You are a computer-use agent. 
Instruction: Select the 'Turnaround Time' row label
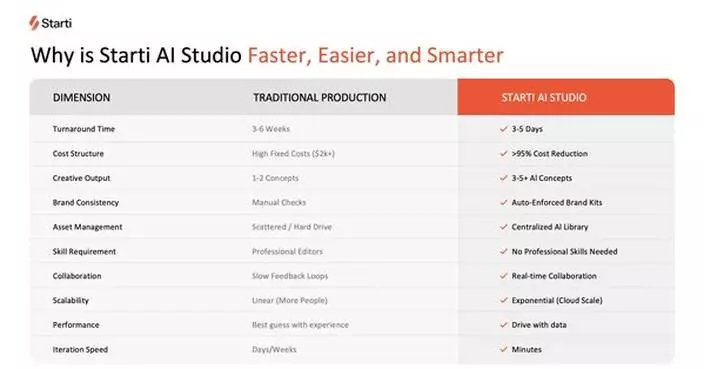(x=84, y=129)
